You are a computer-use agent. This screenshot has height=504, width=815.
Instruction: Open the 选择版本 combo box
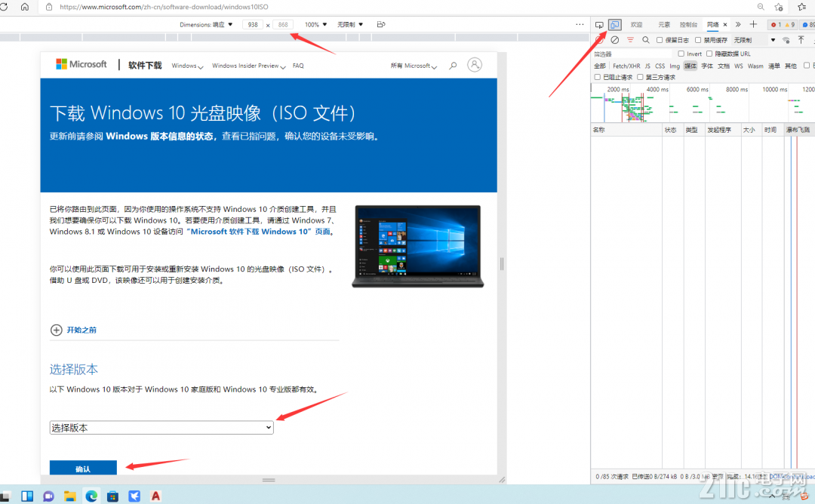(x=161, y=428)
